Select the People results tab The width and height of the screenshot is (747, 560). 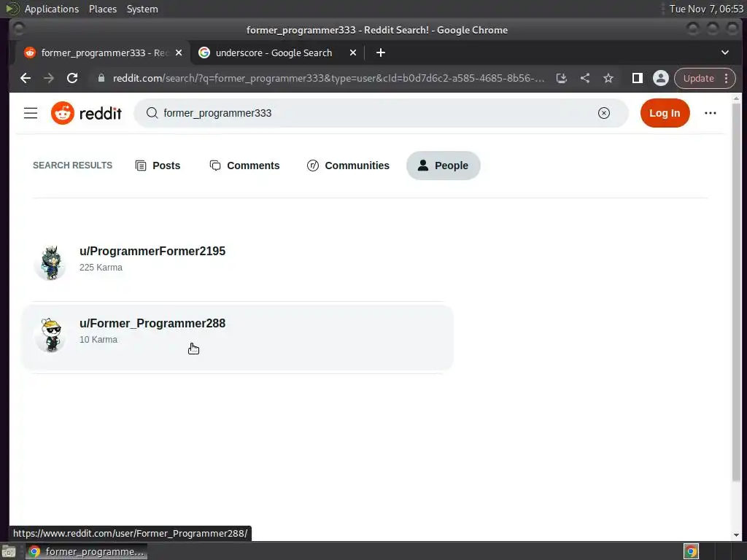(x=443, y=166)
